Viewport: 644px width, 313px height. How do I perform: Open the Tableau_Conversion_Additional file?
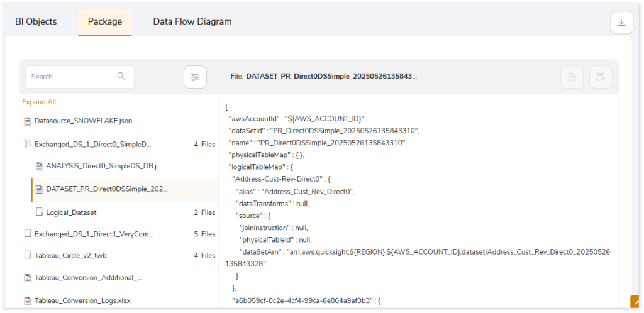coord(88,278)
